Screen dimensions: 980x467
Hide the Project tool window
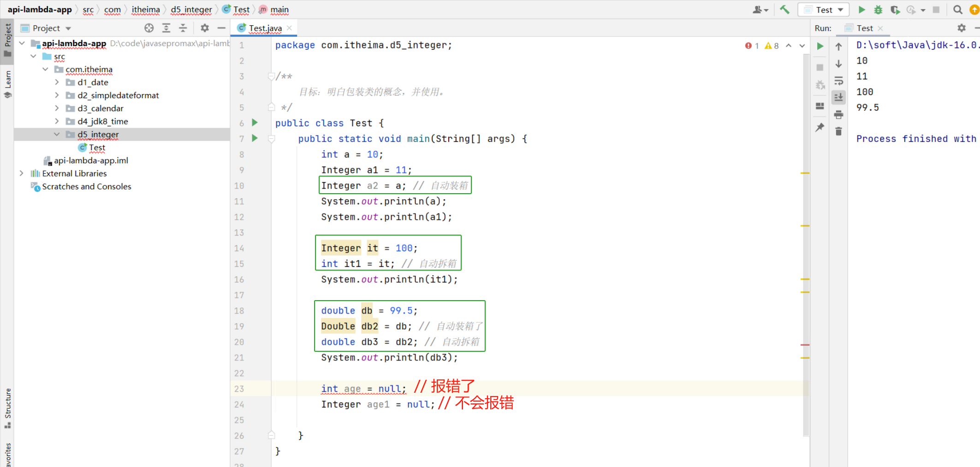tap(221, 28)
